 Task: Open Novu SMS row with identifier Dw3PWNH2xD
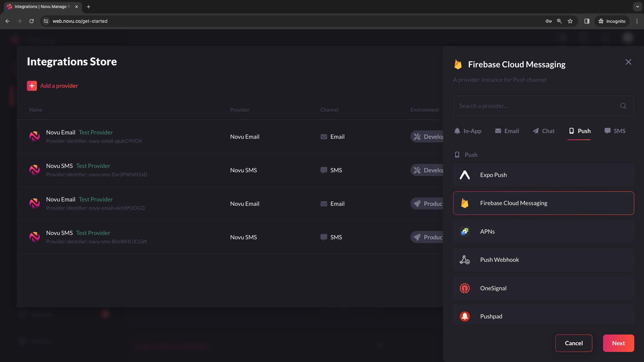230,170
